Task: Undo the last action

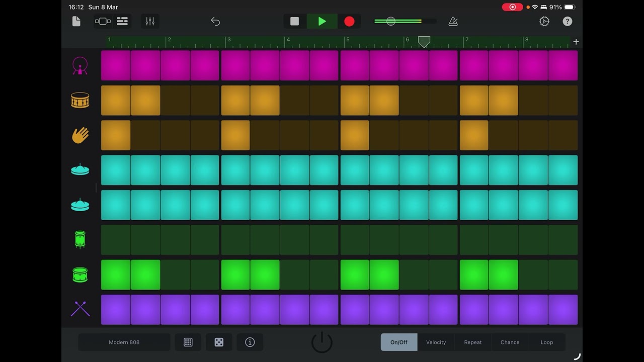Action: pyautogui.click(x=215, y=21)
